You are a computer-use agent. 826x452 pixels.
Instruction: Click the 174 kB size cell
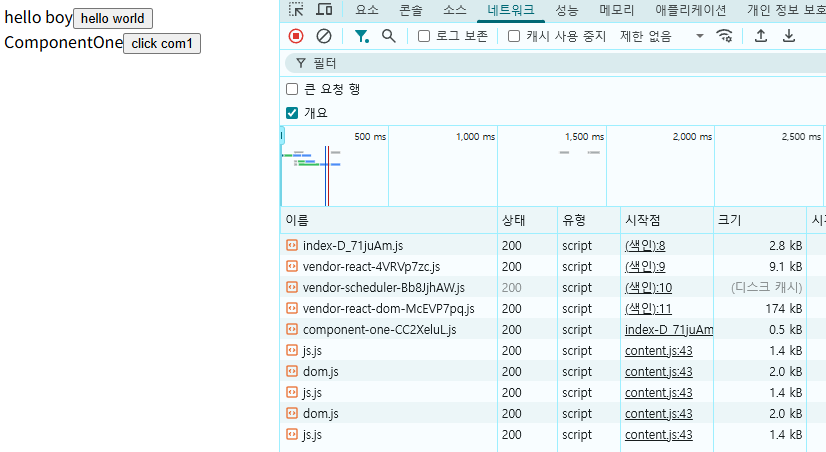coord(760,309)
